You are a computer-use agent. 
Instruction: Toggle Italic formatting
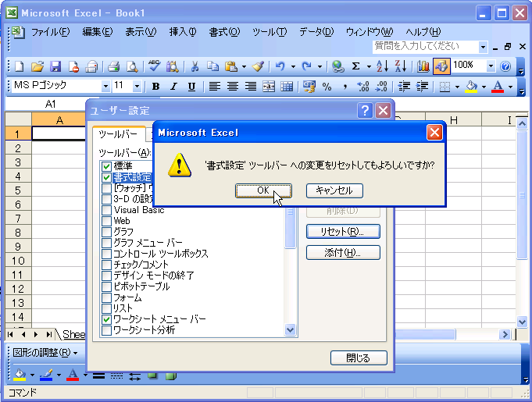(x=173, y=87)
